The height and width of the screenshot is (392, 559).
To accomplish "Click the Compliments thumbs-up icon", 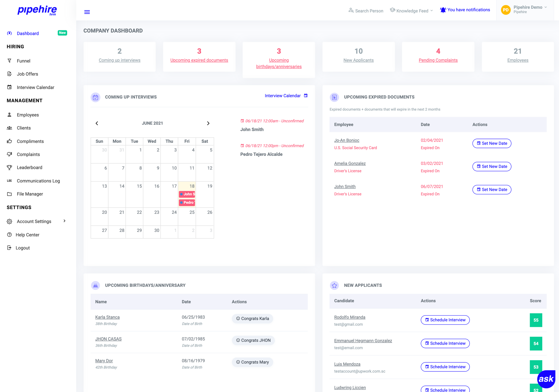I will [9, 141].
